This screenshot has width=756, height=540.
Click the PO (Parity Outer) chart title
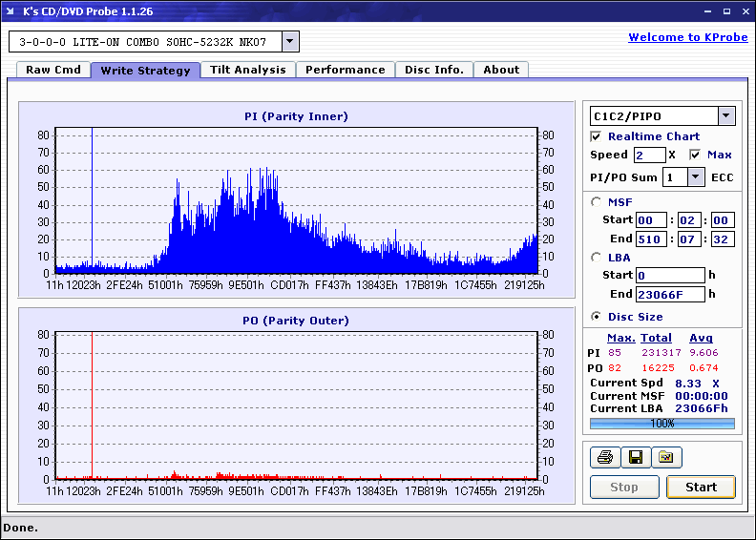(296, 321)
